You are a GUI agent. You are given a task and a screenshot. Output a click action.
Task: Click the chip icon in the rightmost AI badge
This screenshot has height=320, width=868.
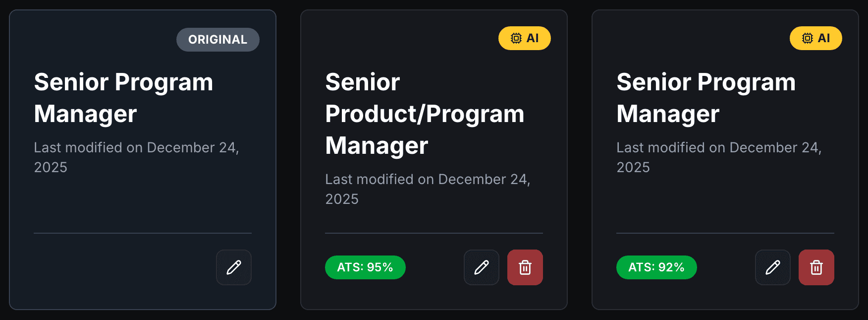807,37
